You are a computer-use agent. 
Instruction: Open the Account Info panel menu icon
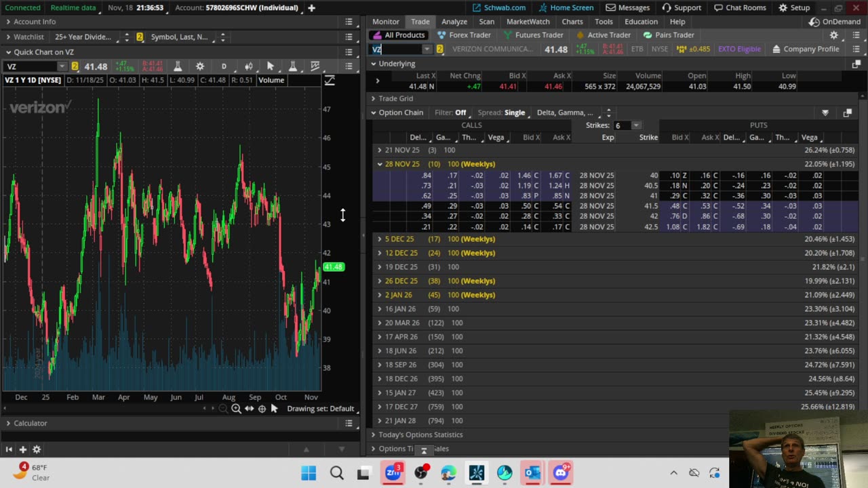(x=349, y=22)
